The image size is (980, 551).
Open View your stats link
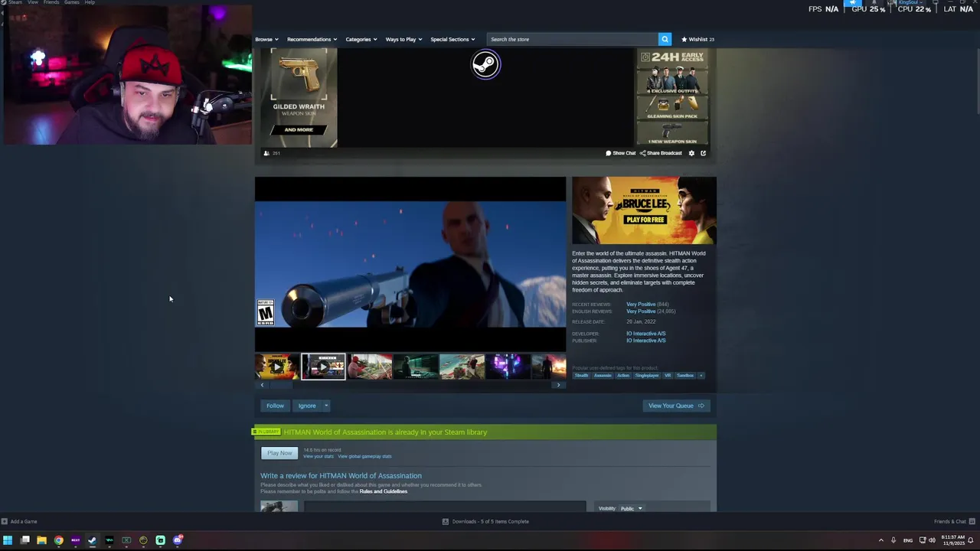(x=318, y=456)
